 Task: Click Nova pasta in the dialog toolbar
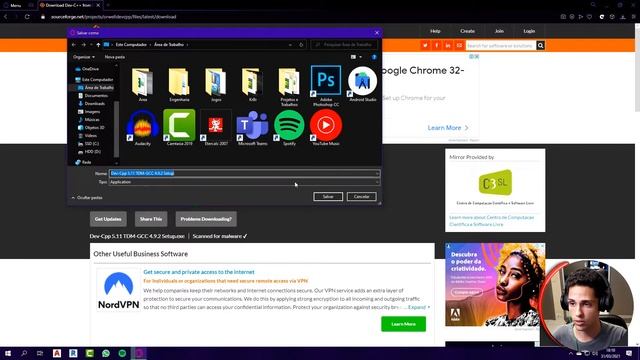115,57
